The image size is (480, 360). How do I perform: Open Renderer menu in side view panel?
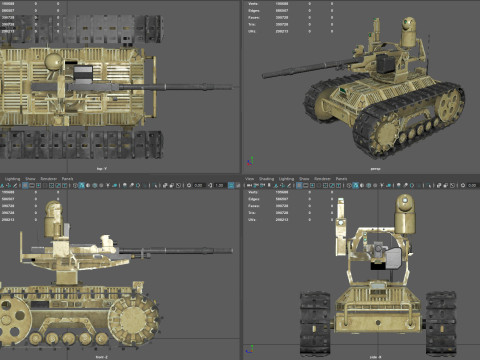click(322, 179)
